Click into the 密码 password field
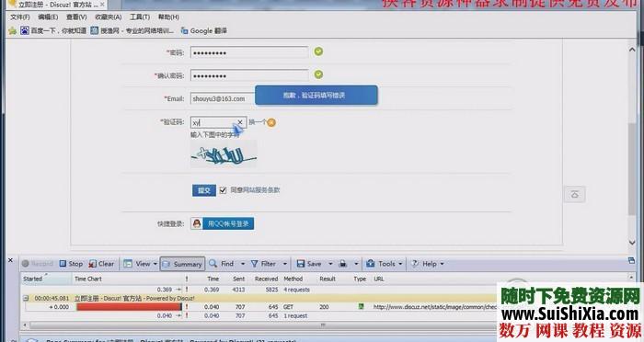The image size is (644, 342). pos(249,52)
